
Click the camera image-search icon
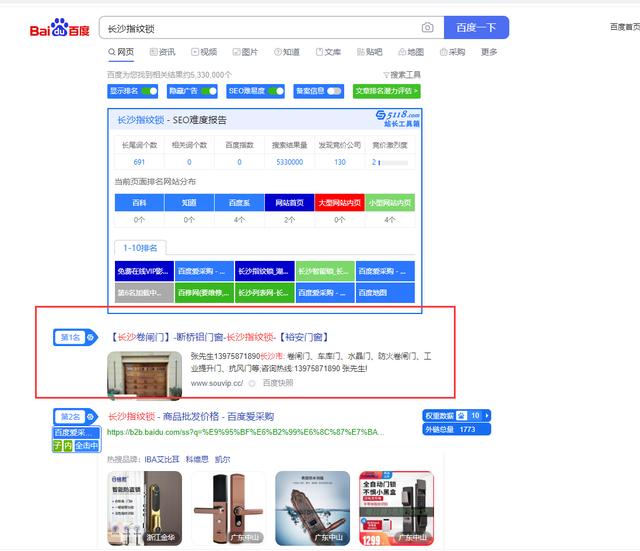coord(427,28)
